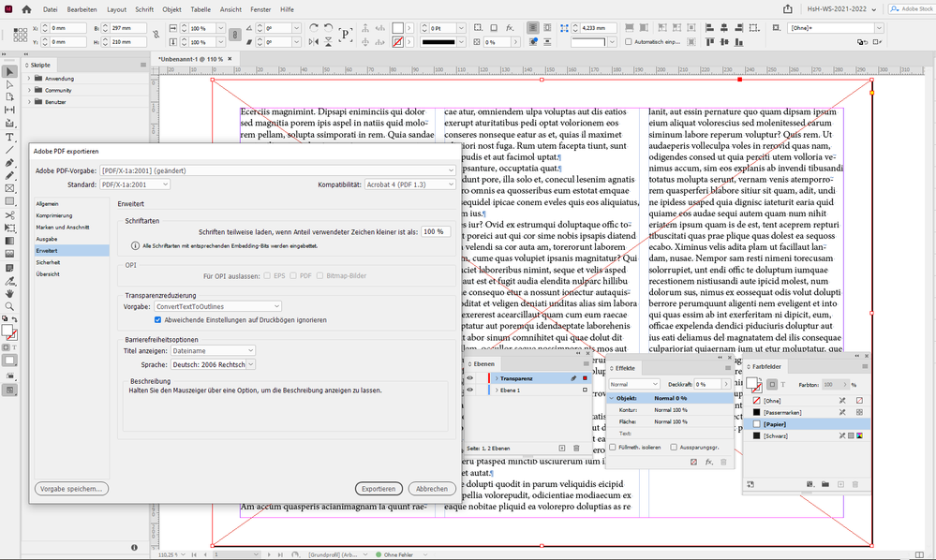Open Kompatibilität Acrobat 4 dropdown
Image resolution: width=936 pixels, height=560 pixels.
tap(410, 184)
